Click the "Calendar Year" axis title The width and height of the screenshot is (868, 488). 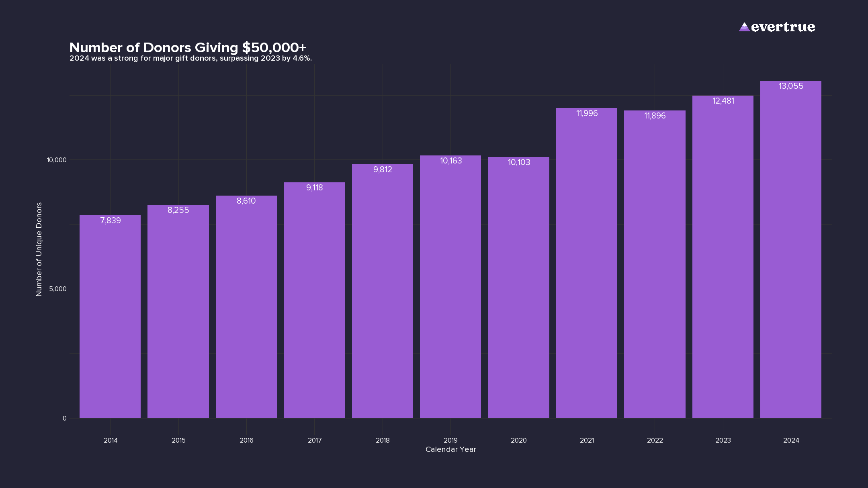[x=450, y=449]
